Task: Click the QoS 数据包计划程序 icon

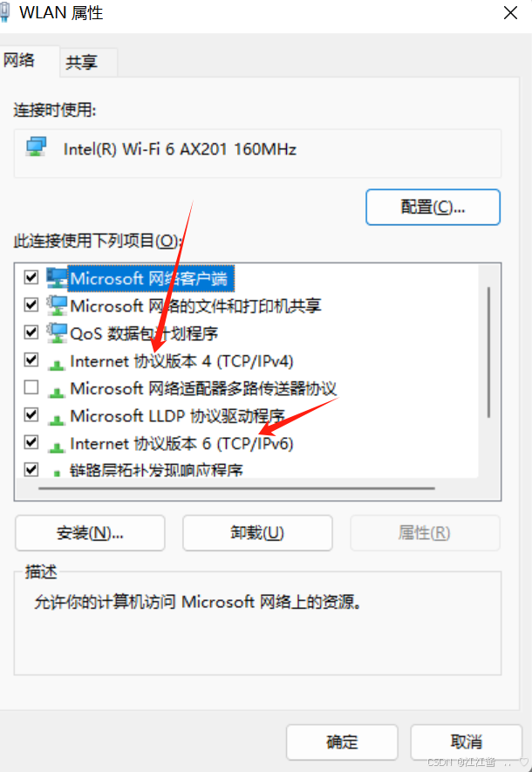Action: coord(57,333)
